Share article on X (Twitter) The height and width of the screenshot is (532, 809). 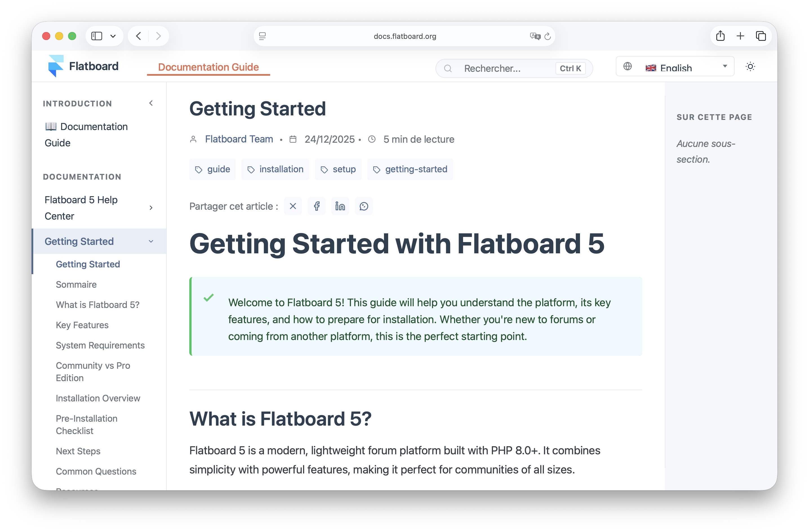click(293, 206)
